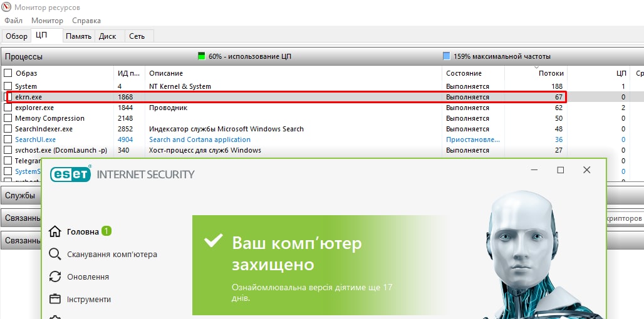The image size is (644, 319).
Task: Click the Resource Monitor title bar icon
Action: click(6, 7)
